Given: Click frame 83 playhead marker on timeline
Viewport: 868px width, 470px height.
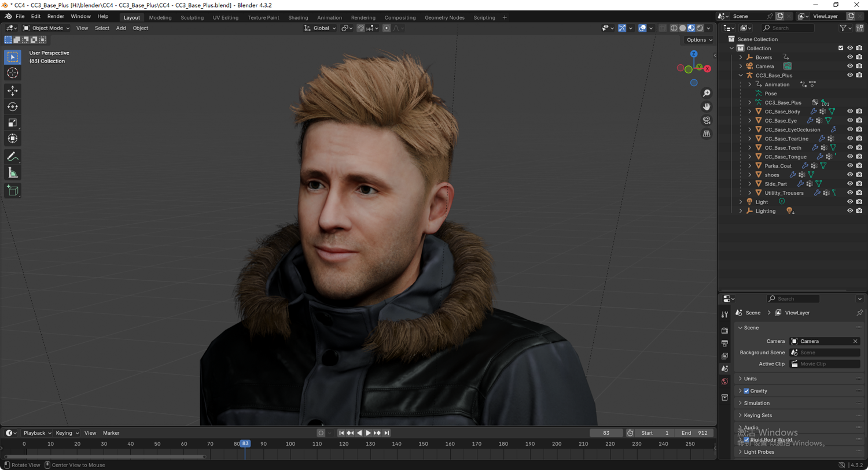Looking at the screenshot, I should [x=245, y=444].
